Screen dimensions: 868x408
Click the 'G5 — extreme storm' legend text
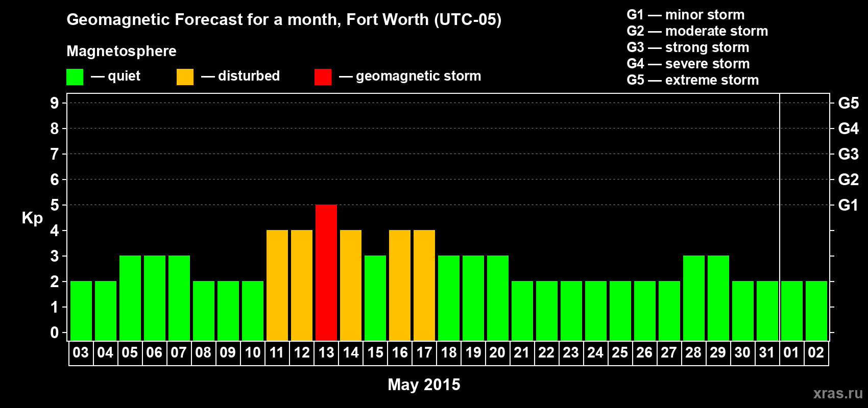click(x=693, y=80)
